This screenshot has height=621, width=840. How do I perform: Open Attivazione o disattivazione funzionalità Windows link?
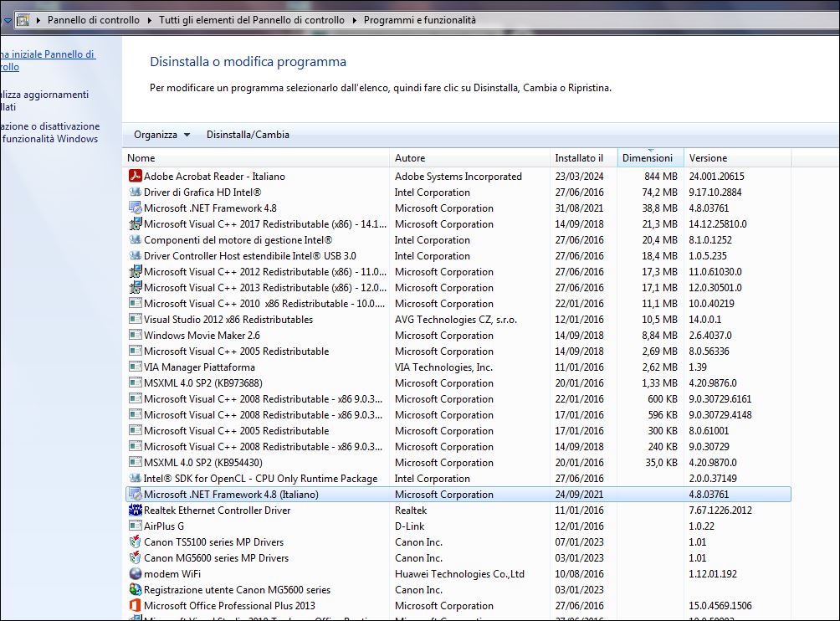click(50, 132)
